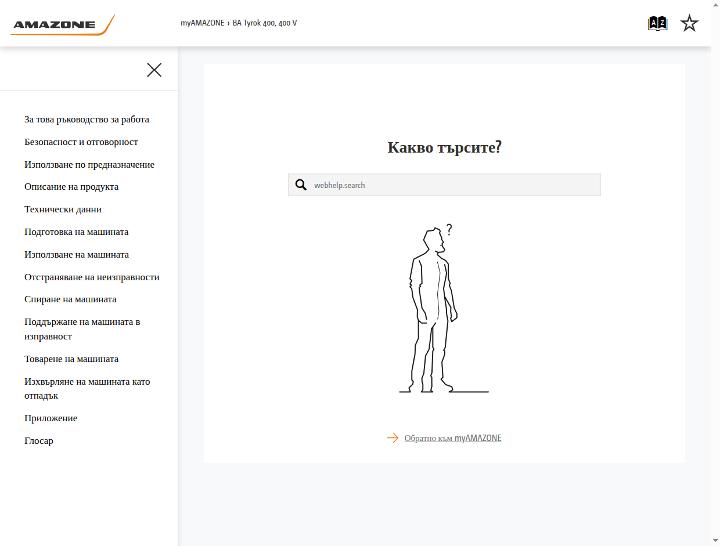Open Поддържане на машината в изправност
The width and height of the screenshot is (720, 546).
[82, 329]
